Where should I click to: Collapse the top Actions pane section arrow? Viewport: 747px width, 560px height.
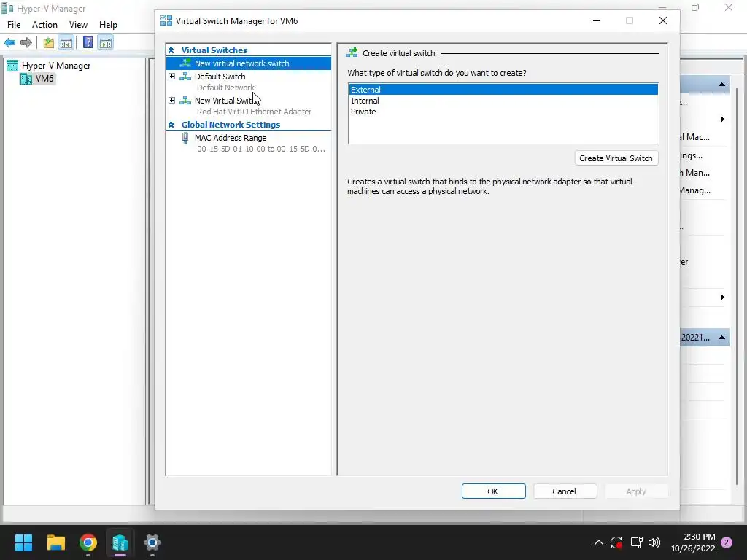pos(721,85)
